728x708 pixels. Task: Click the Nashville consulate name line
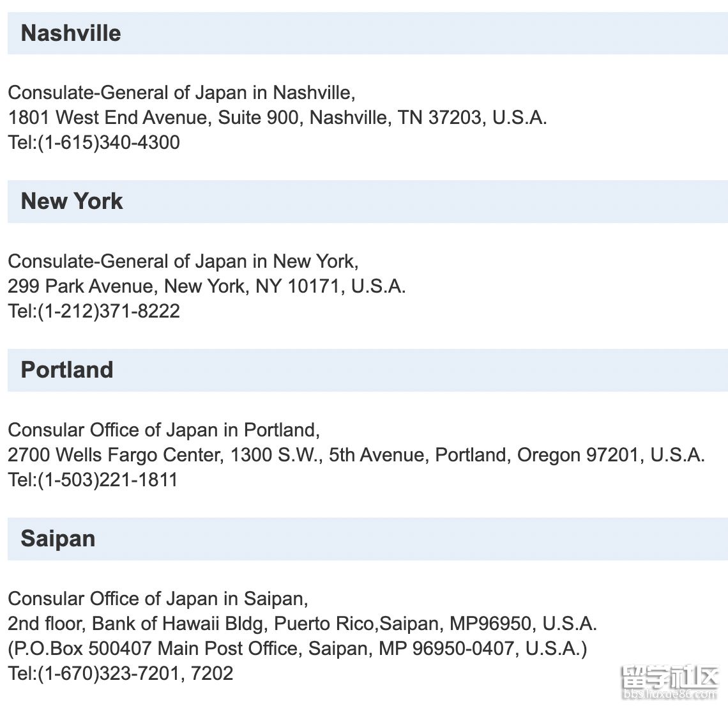pos(182,93)
